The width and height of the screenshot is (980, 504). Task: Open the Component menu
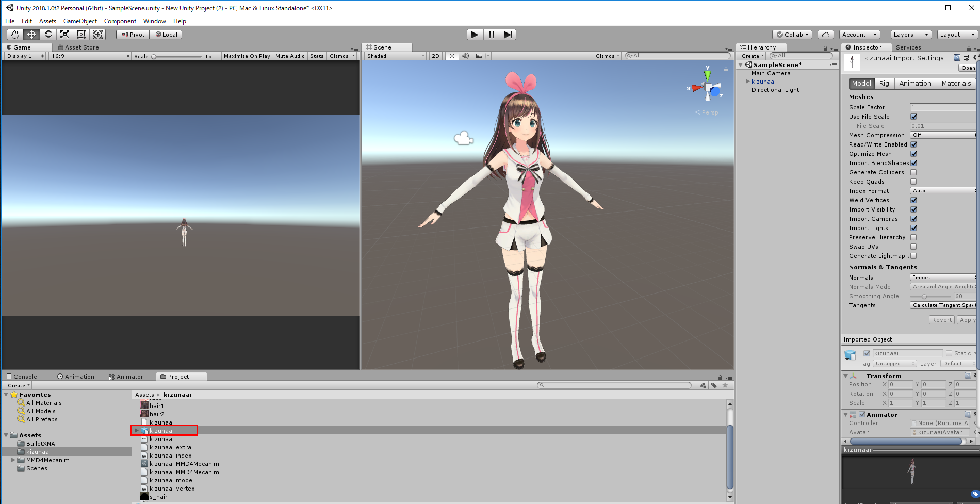point(120,21)
